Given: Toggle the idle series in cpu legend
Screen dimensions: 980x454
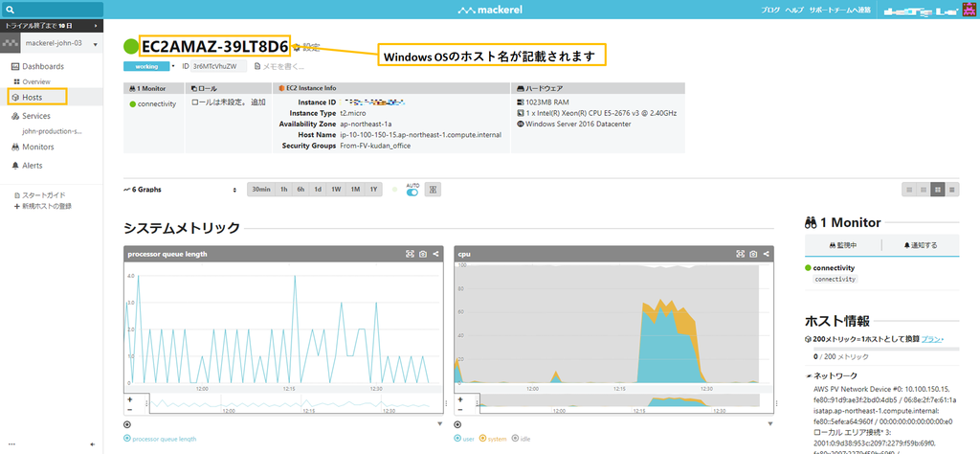Looking at the screenshot, I should pyautogui.click(x=521, y=439).
